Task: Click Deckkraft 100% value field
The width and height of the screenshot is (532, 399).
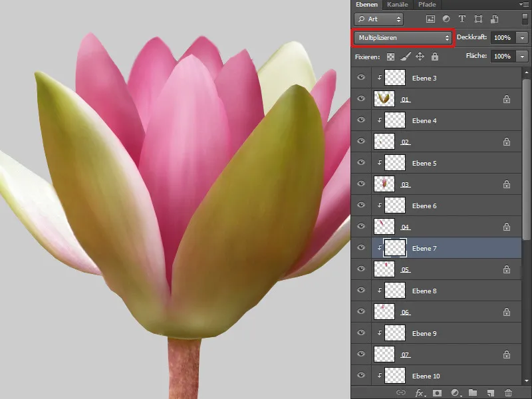Action: point(503,38)
